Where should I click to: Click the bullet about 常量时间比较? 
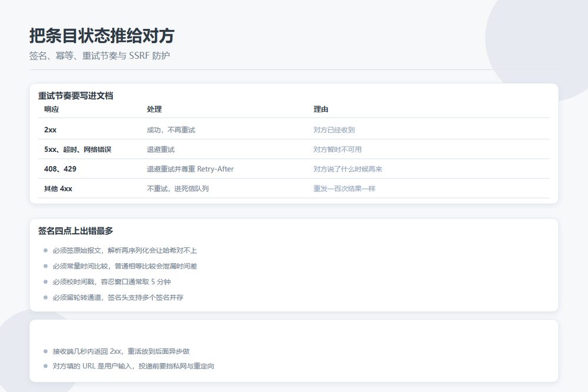[125, 266]
